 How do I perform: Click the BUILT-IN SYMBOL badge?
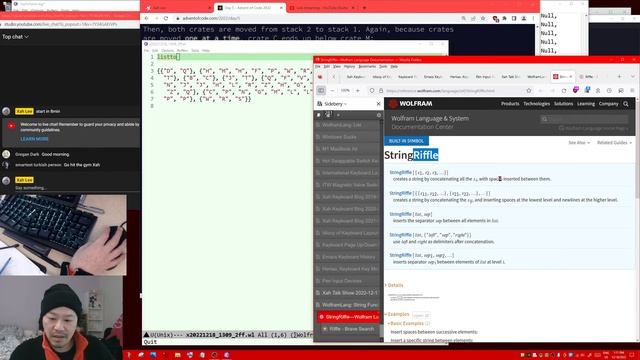[x=406, y=141]
